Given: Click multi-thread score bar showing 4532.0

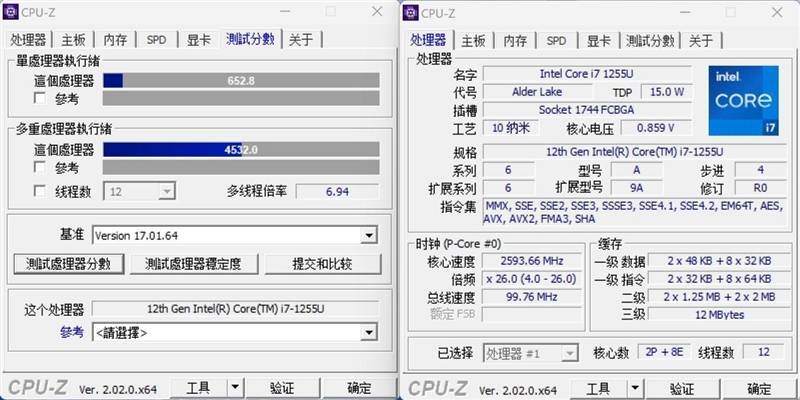Looking at the screenshot, I should [x=241, y=149].
